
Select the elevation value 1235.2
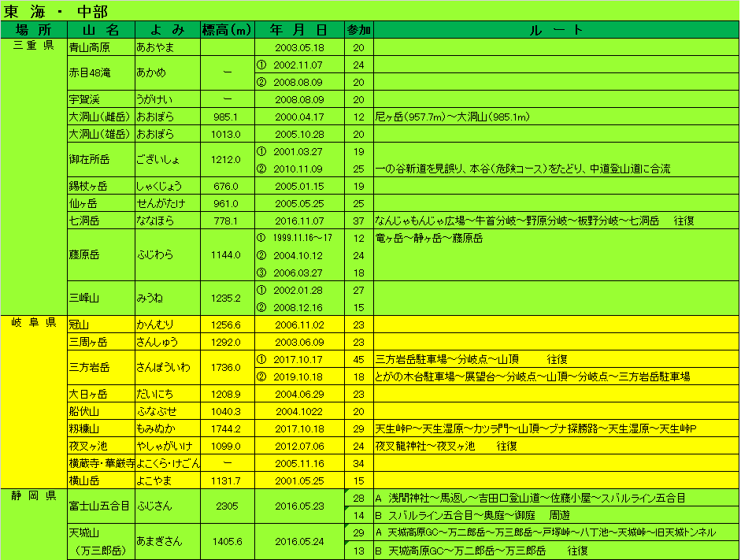pos(225,299)
